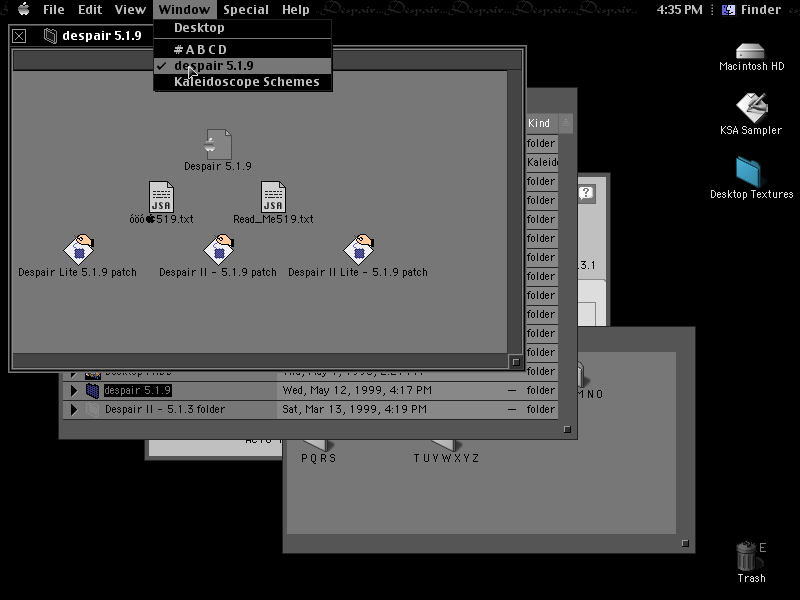This screenshot has width=800, height=600.
Task: Open the Edit menu
Action: click(x=90, y=9)
